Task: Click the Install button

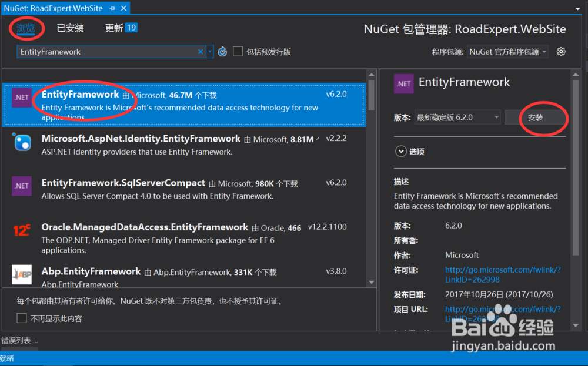Action: [x=535, y=117]
